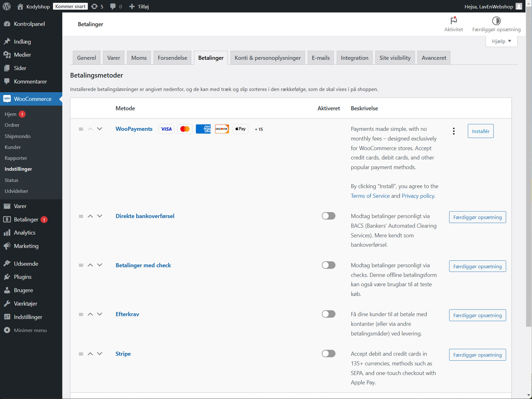Image resolution: width=532 pixels, height=399 pixels.
Task: Install WooPayments
Action: point(480,131)
